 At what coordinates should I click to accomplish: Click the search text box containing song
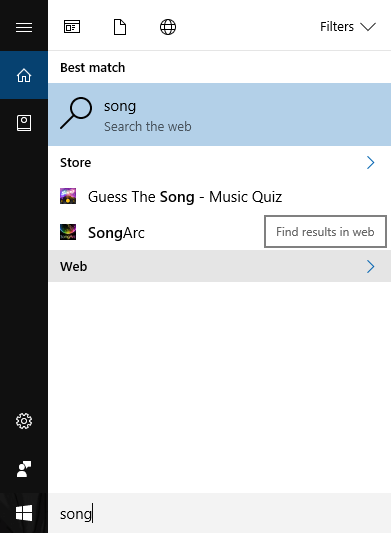click(x=220, y=513)
